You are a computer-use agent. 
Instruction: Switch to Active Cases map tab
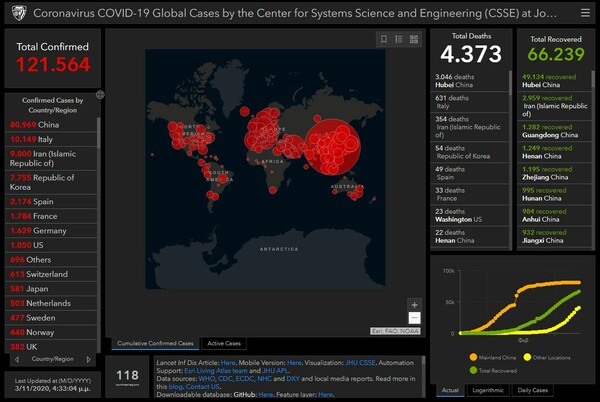click(224, 343)
